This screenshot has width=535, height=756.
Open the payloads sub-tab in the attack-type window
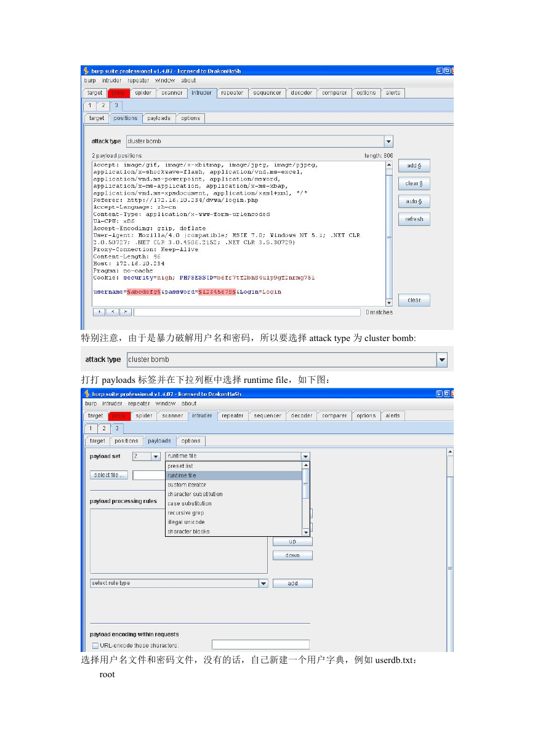click(159, 118)
